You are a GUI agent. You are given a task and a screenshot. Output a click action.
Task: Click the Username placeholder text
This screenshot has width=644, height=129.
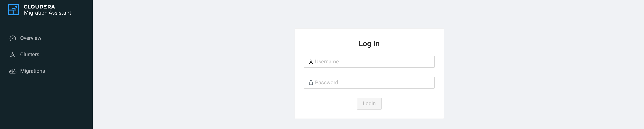click(327, 62)
